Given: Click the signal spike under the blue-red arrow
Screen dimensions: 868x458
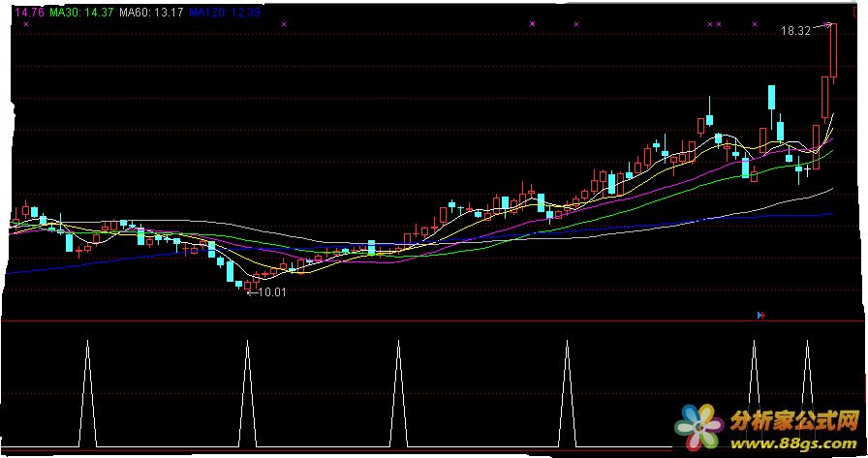Looking at the screenshot, I should pos(754,393).
